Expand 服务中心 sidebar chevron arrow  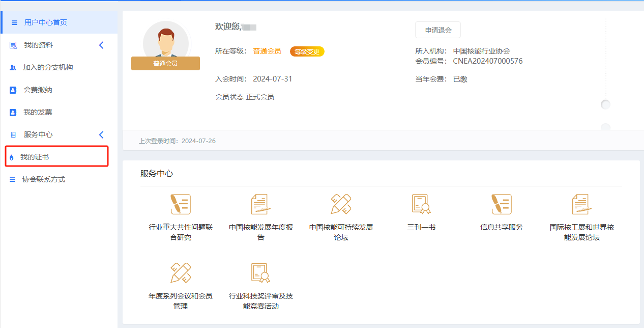tap(101, 135)
